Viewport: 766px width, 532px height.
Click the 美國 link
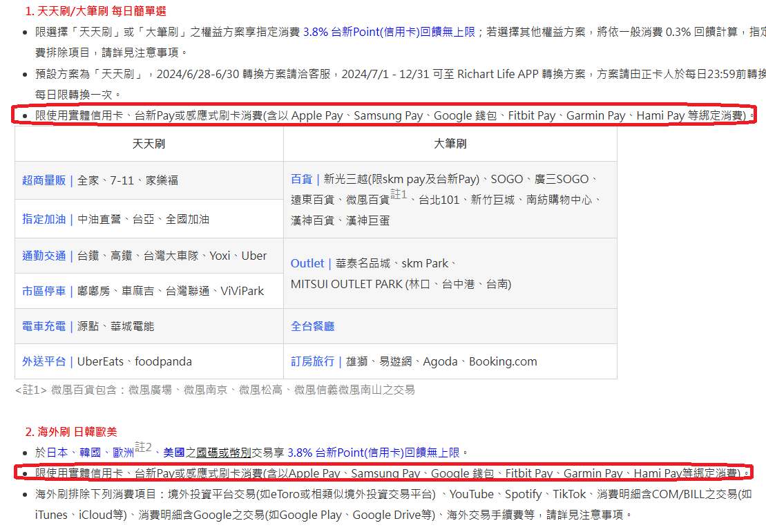[174, 453]
